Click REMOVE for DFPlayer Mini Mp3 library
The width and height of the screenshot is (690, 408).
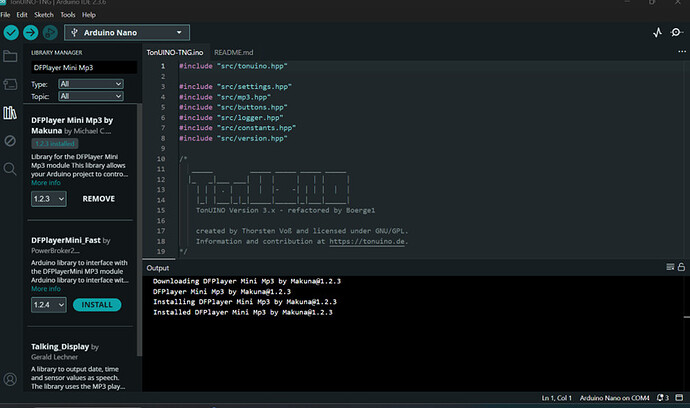click(x=98, y=199)
